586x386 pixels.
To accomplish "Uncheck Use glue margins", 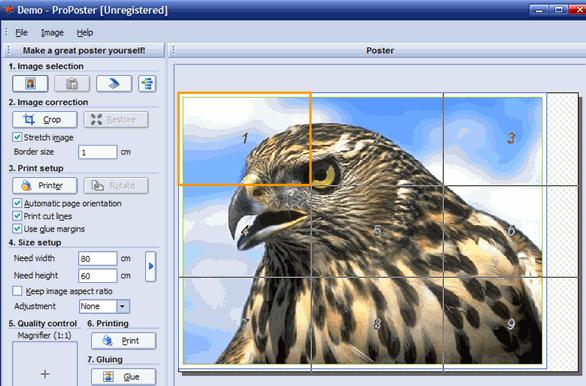I will 17,229.
